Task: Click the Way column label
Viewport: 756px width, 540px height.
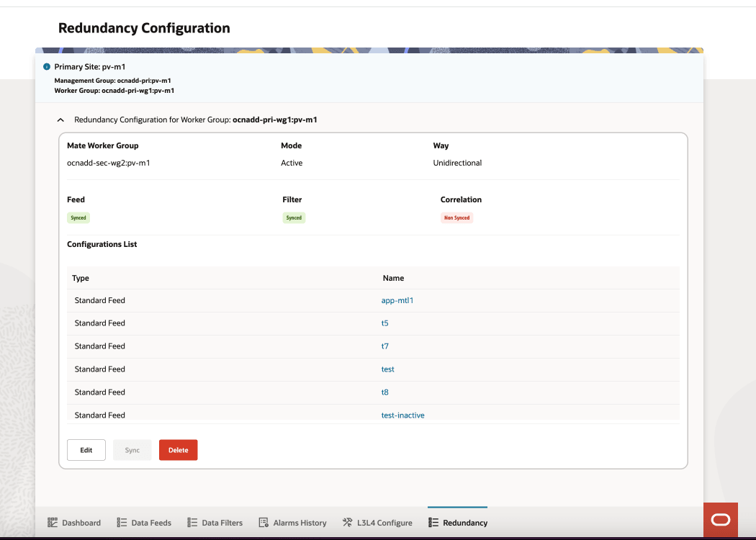Action: coord(441,145)
